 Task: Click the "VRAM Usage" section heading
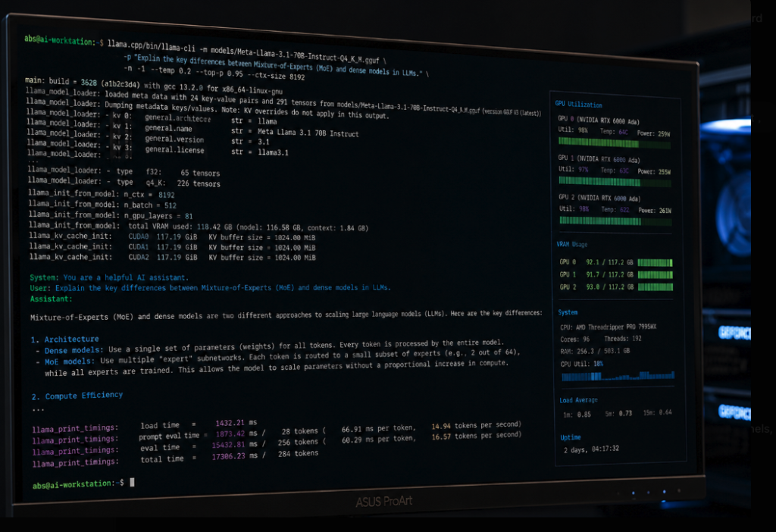(x=571, y=245)
